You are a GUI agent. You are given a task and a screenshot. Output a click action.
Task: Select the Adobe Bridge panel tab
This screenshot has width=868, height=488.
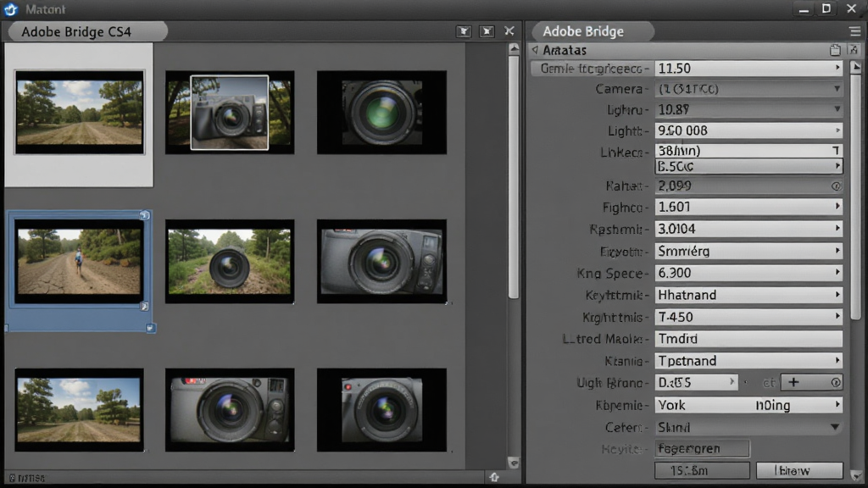tap(591, 31)
